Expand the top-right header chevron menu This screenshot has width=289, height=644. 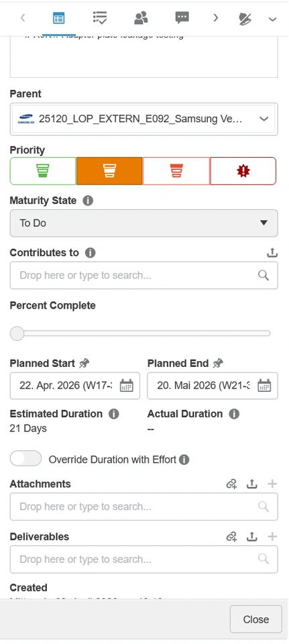pos(273,19)
